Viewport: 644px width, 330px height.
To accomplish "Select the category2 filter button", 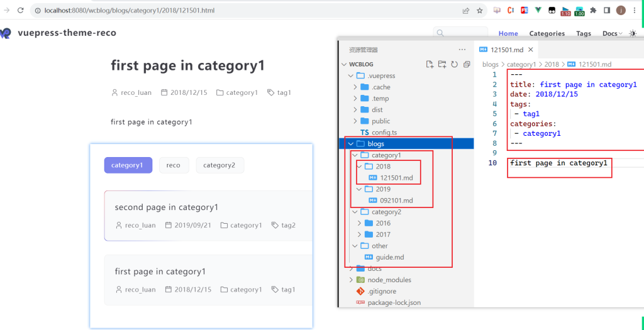I will pos(219,165).
